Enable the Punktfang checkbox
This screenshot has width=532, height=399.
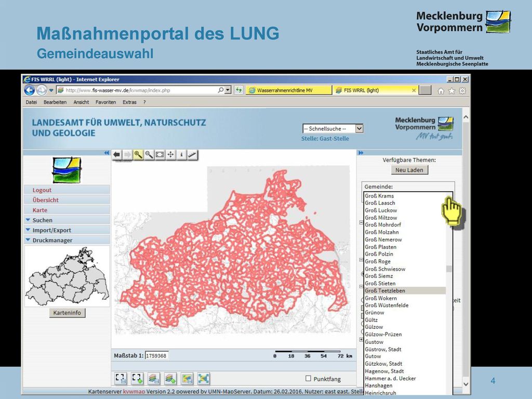click(308, 378)
